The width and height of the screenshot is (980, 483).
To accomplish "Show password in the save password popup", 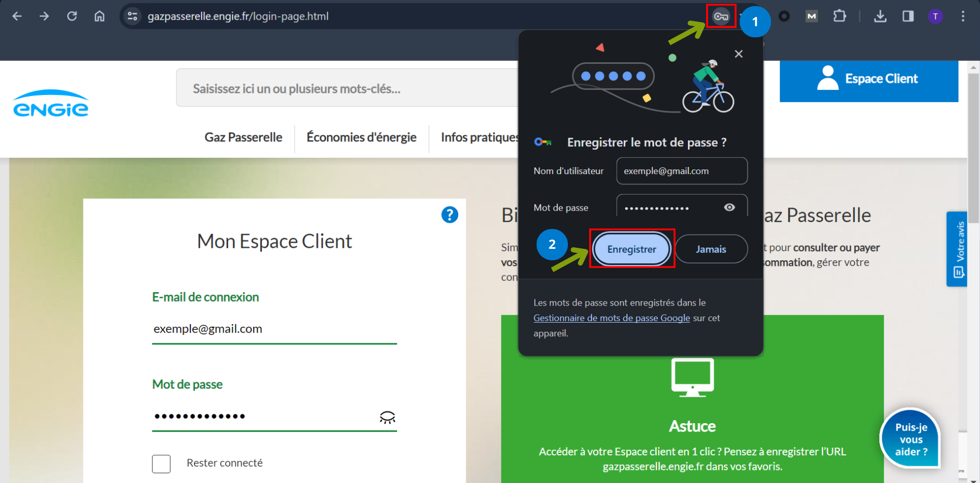I will (x=729, y=208).
